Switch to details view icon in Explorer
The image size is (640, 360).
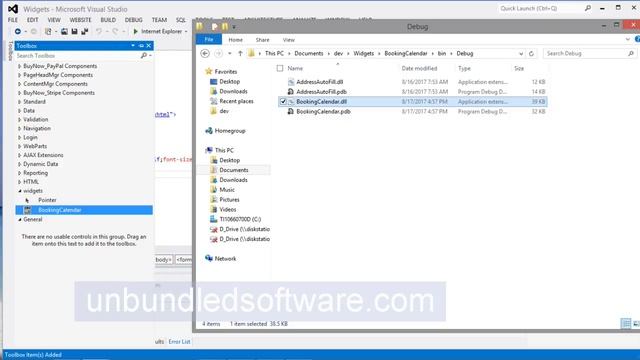626,323
